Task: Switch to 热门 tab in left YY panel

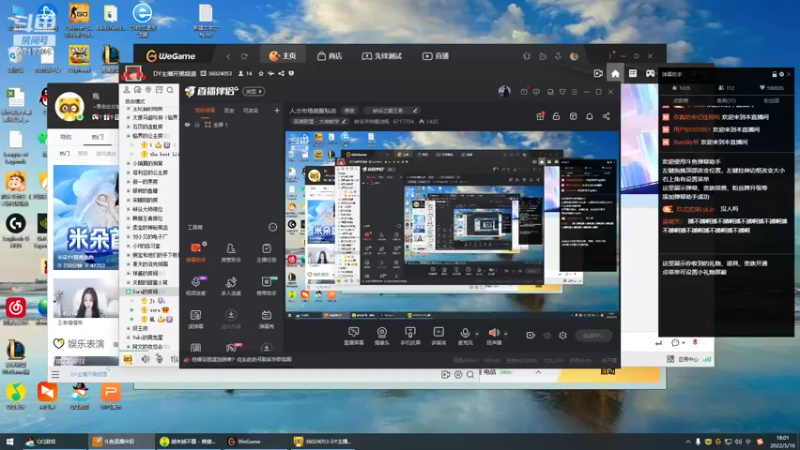Action: pos(97,137)
